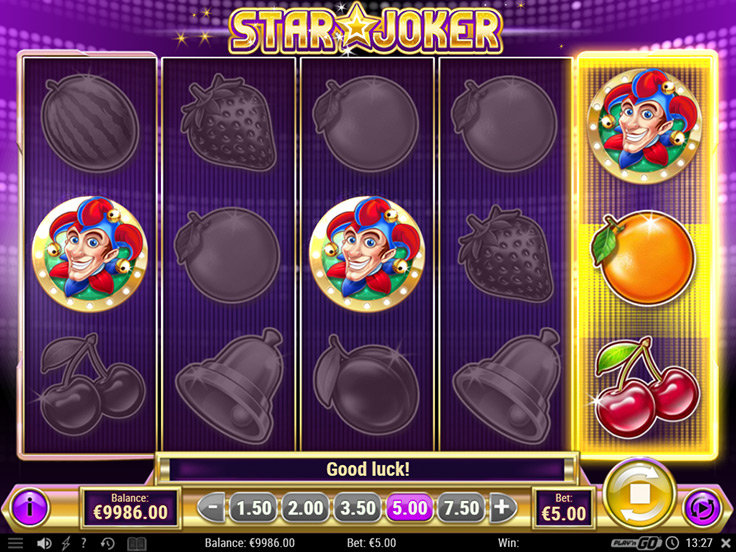The width and height of the screenshot is (736, 552).
Task: Select the 2.00 bet value
Action: pos(305,507)
